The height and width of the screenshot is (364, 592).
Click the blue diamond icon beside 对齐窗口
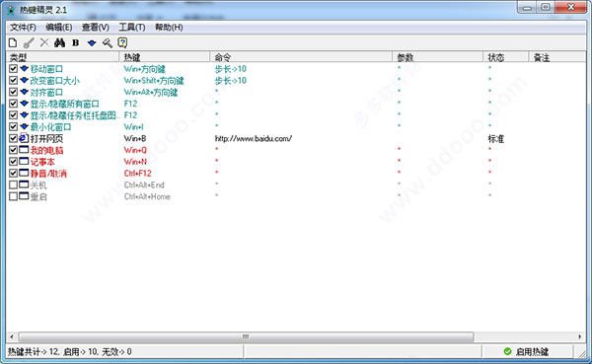point(24,92)
